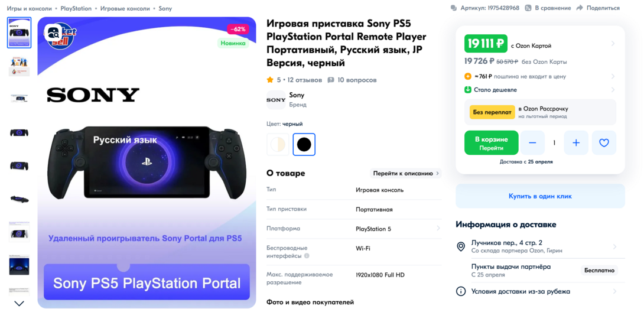Viewport: 644px width, 309px height.
Task: Open the Sony brand logo icon
Action: click(276, 100)
